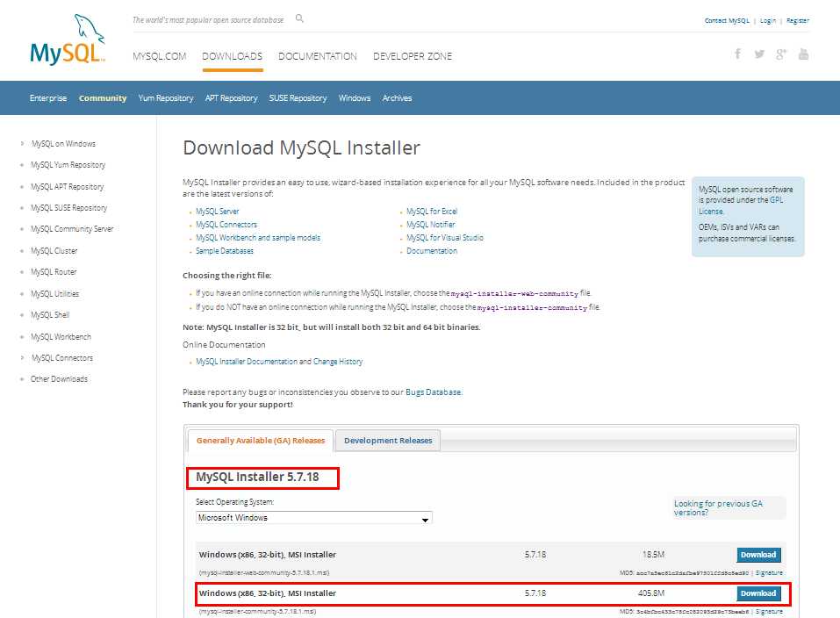Click the Download MySQL Installer heading
This screenshot has height=618, width=840.
[302, 147]
